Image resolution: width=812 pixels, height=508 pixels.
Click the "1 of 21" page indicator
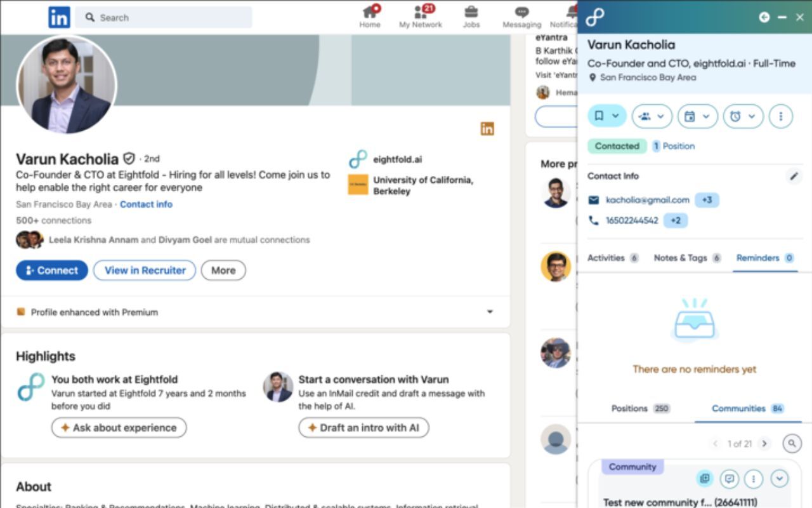[x=740, y=443]
